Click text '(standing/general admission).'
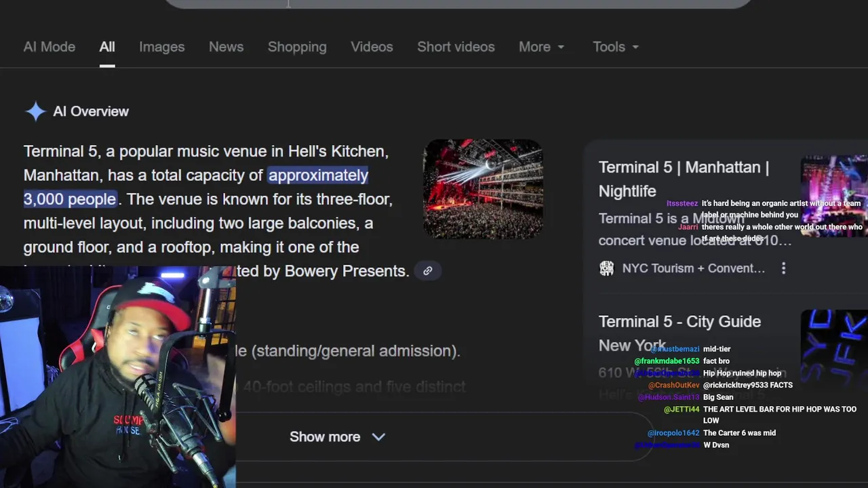 (x=356, y=351)
